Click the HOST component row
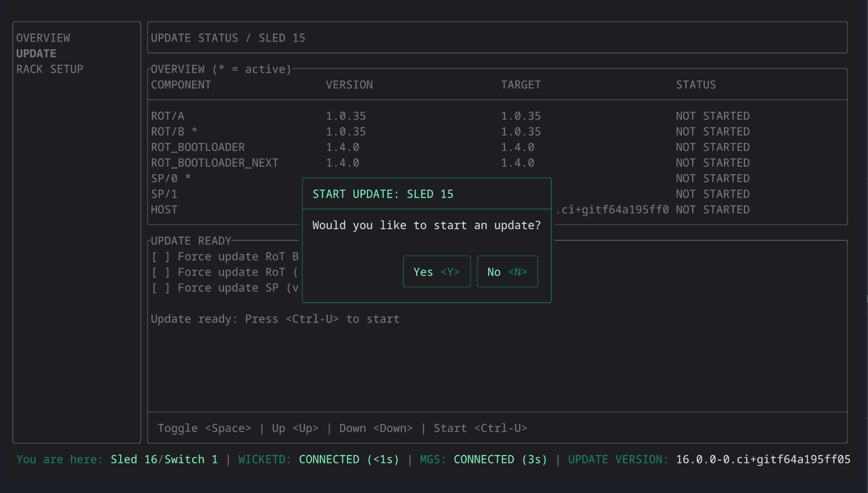Screen dimensions: 868x493 pyautogui.click(x=497, y=209)
